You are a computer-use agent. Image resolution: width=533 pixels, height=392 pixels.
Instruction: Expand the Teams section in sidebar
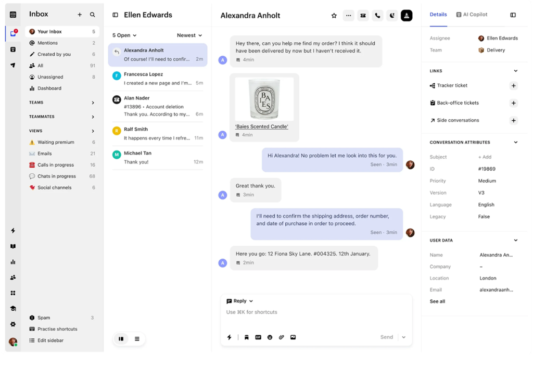93,103
